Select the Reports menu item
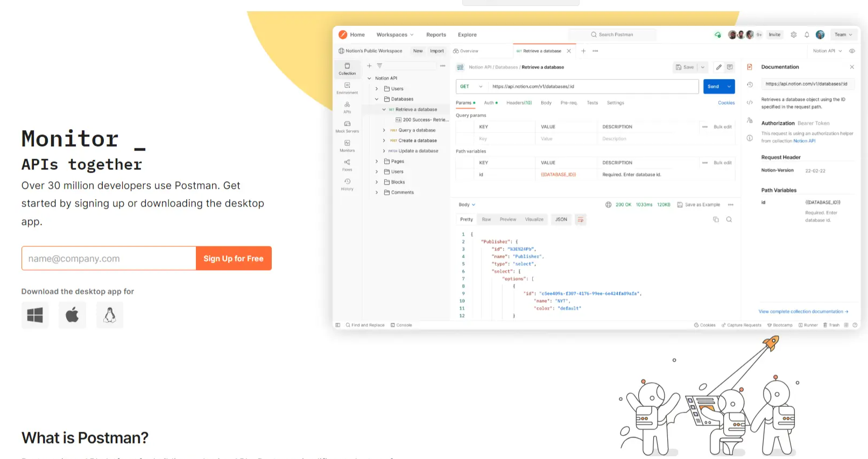This screenshot has height=459, width=868. pyautogui.click(x=436, y=34)
